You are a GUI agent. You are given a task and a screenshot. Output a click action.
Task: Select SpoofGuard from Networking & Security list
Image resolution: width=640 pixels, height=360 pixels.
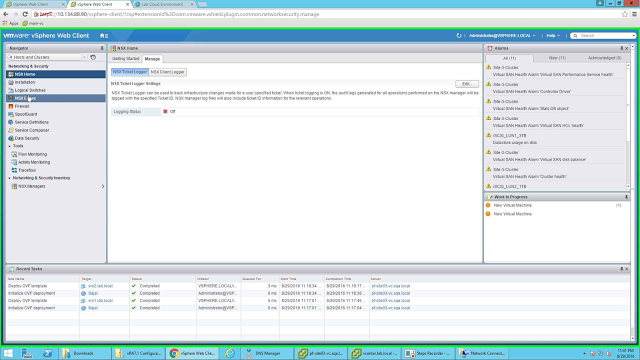tap(26, 114)
